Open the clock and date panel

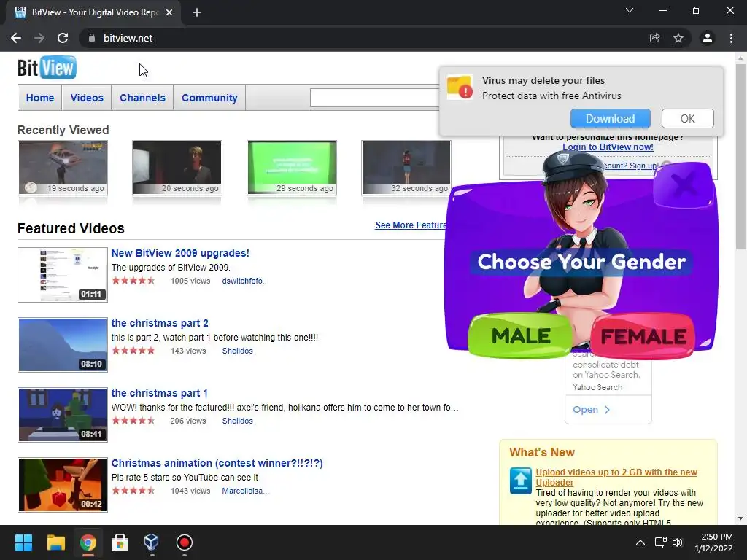[x=713, y=542]
